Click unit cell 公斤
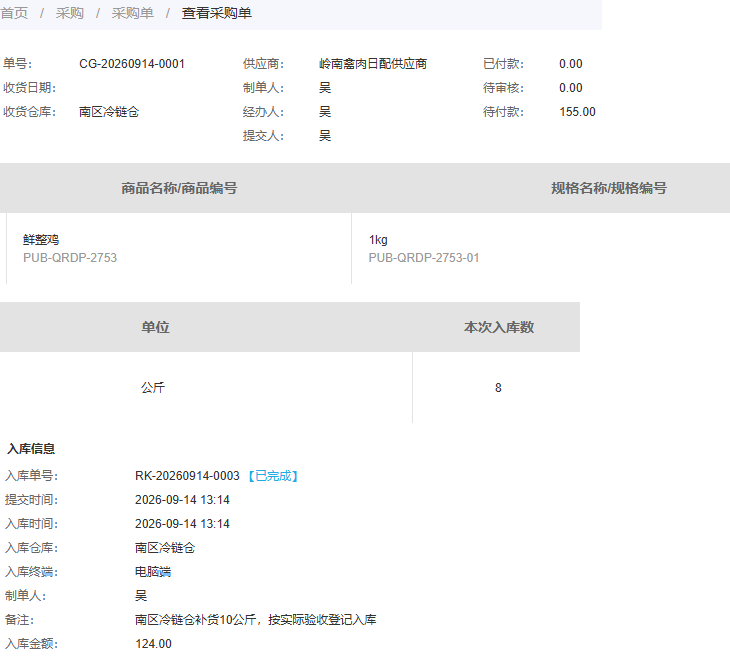The image size is (730, 656). coord(153,387)
